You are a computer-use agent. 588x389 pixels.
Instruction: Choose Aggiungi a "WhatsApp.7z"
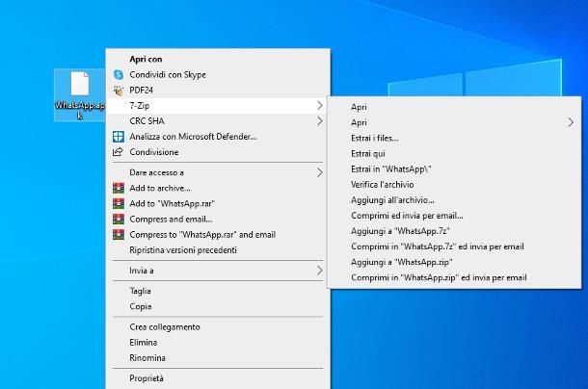tap(454, 231)
